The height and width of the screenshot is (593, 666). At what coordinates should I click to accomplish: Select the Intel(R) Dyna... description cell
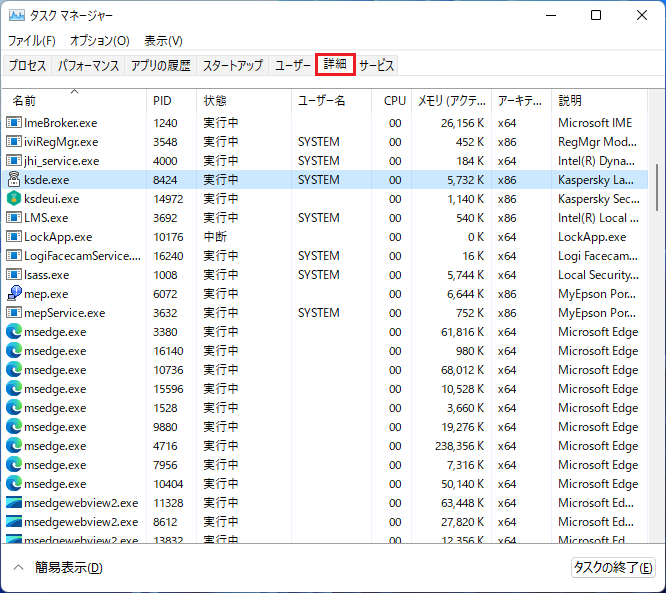(x=596, y=161)
